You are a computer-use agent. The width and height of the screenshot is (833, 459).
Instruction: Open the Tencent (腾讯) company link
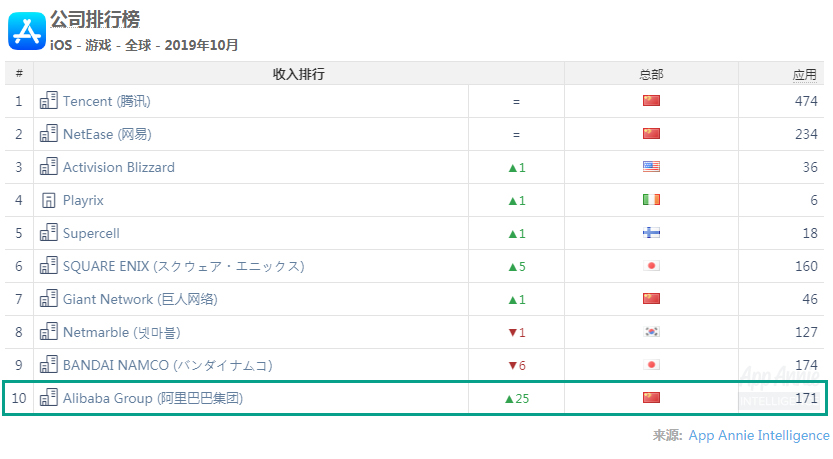pos(107,101)
